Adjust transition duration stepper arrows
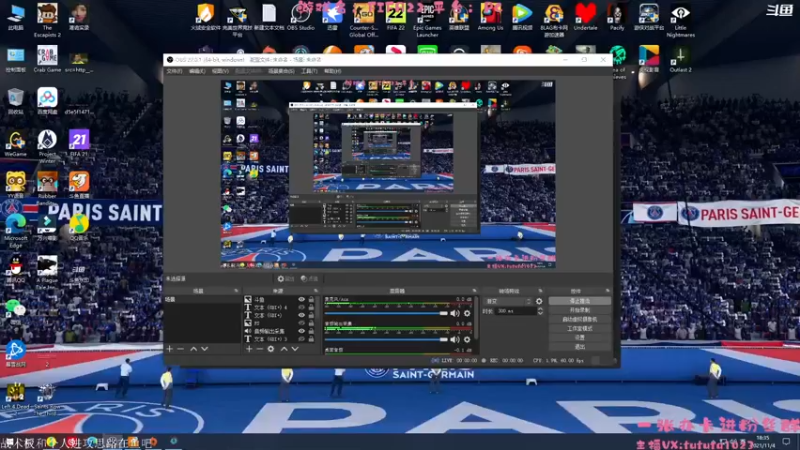The width and height of the screenshot is (800, 450). click(540, 311)
